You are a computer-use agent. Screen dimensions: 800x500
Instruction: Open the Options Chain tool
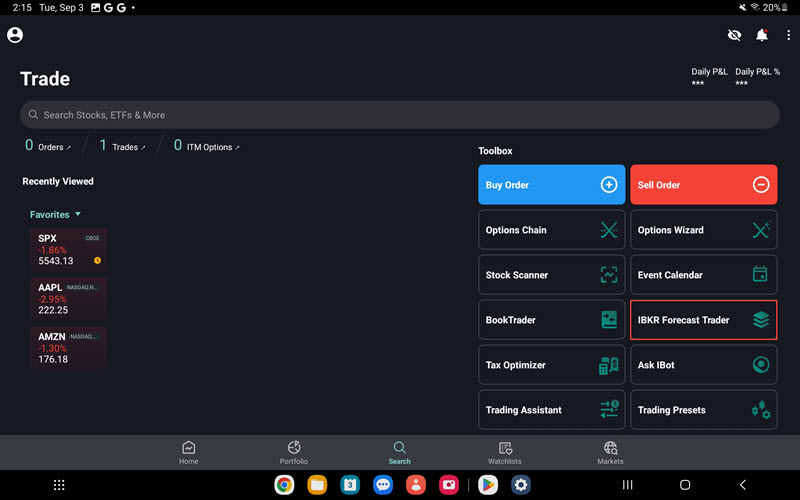pos(552,230)
